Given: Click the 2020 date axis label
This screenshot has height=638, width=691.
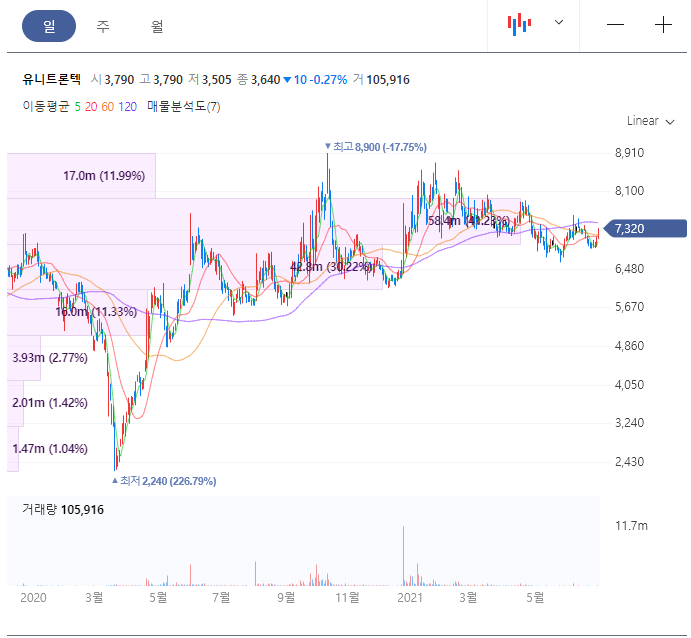Looking at the screenshot, I should pyautogui.click(x=33, y=597).
